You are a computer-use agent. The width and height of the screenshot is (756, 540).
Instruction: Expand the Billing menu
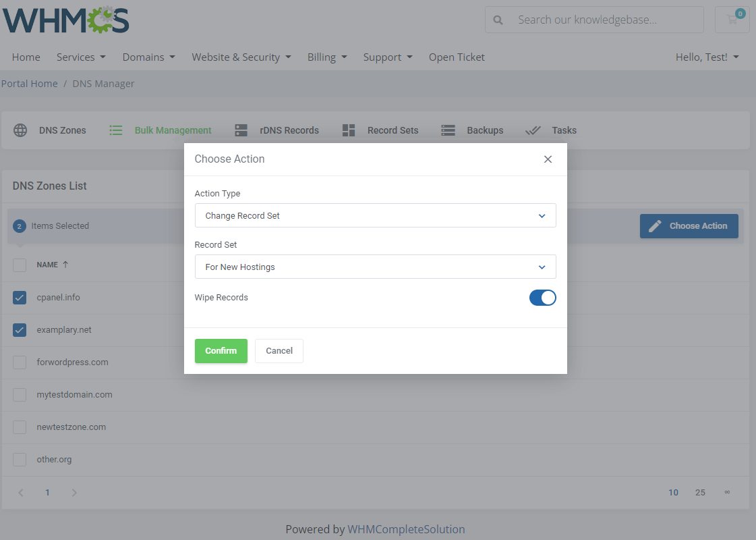tap(327, 57)
